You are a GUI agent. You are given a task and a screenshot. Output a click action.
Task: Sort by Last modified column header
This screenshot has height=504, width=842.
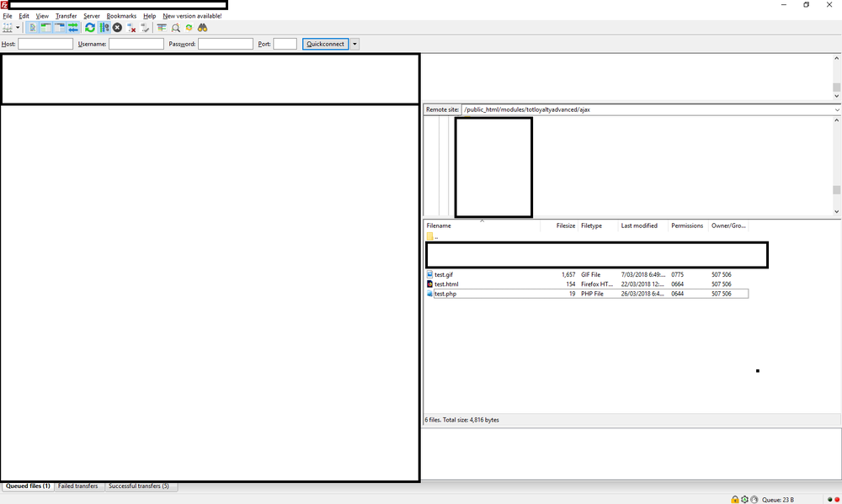pos(642,226)
